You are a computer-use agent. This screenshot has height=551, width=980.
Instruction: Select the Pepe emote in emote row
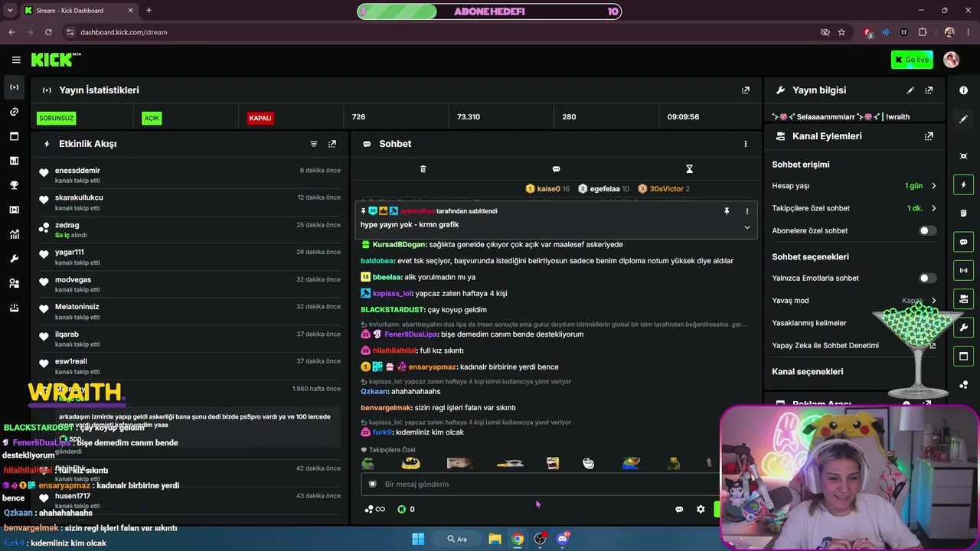[368, 463]
